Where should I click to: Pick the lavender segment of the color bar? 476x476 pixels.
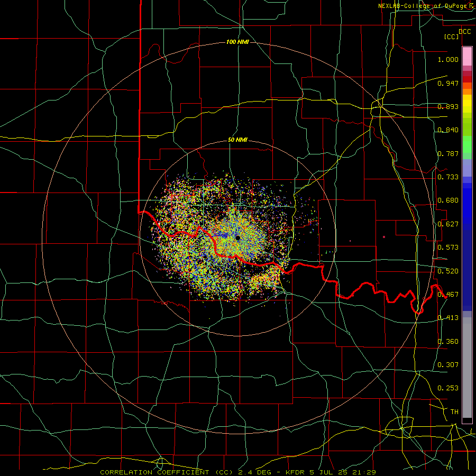467,168
